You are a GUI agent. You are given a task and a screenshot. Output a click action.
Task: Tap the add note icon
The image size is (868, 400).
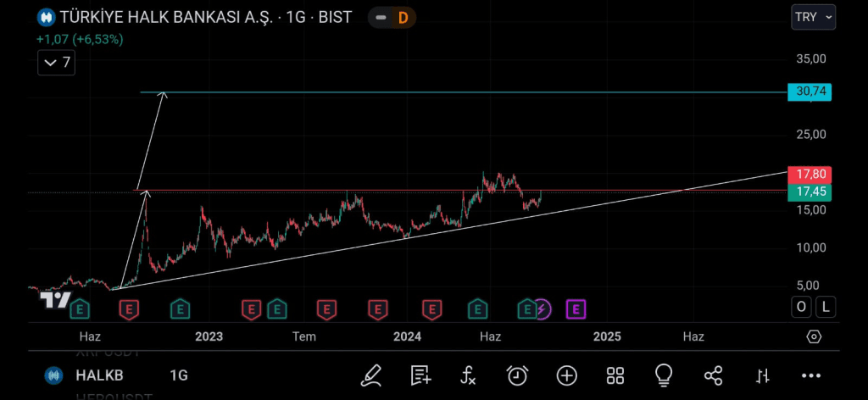coord(420,375)
